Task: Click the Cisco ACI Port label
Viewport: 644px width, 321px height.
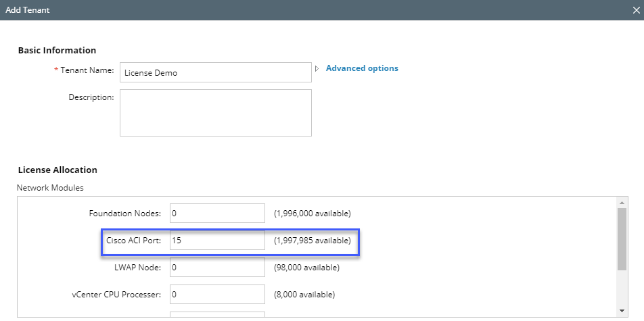Action: pyautogui.click(x=133, y=241)
